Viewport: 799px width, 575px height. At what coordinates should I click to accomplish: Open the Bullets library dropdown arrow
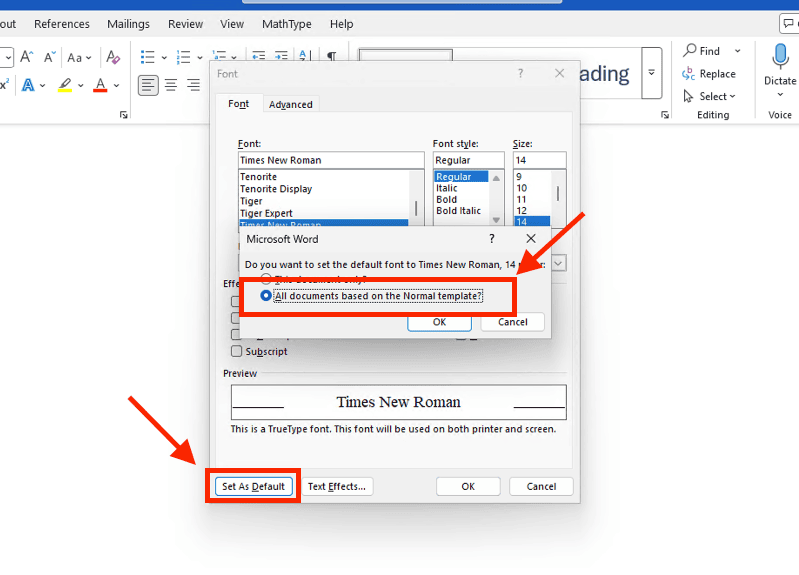coord(164,58)
